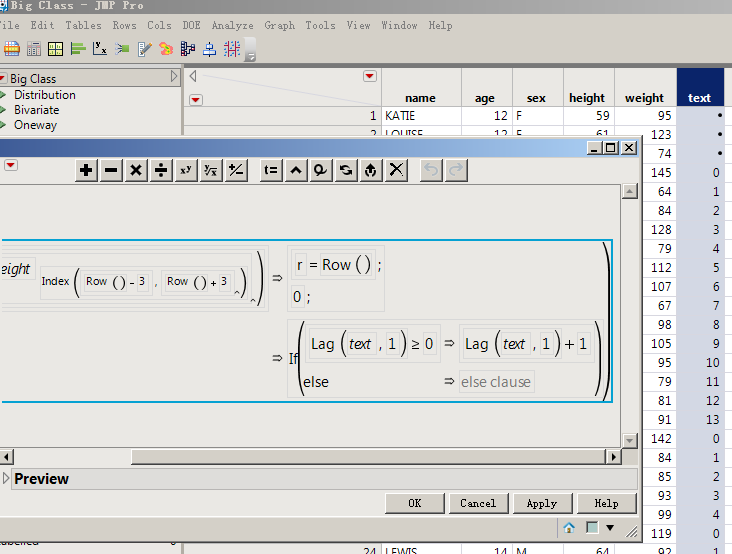Image resolution: width=732 pixels, height=554 pixels.
Task: Expand the Preview section
Action: click(x=7, y=479)
